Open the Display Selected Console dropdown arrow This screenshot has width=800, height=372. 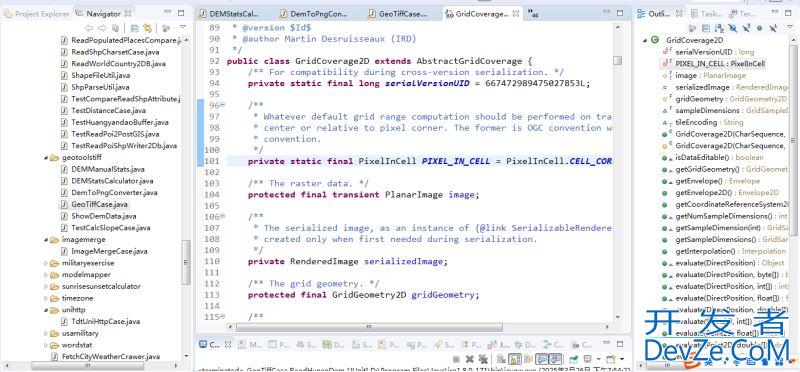pyautogui.click(x=598, y=359)
